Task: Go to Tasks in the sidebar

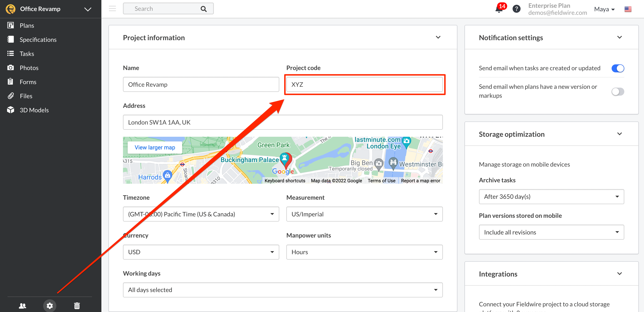Action: click(27, 54)
